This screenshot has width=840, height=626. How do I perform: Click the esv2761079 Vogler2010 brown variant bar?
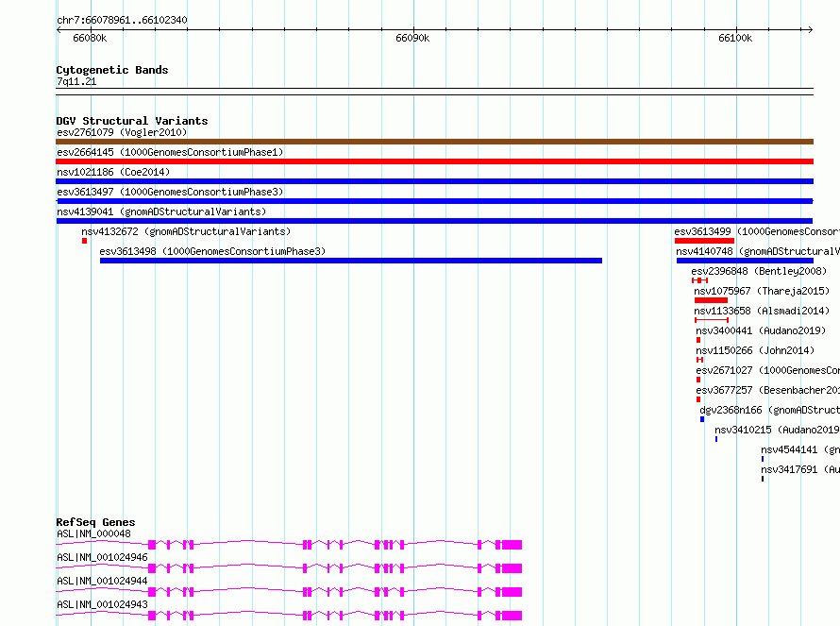pos(434,142)
